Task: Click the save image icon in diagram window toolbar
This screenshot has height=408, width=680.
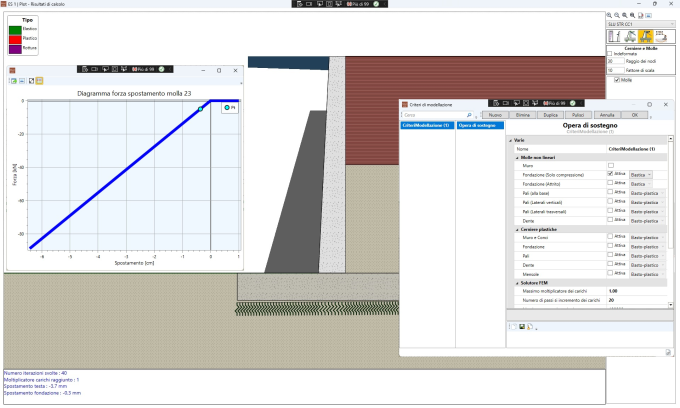Action: pyautogui.click(x=22, y=81)
